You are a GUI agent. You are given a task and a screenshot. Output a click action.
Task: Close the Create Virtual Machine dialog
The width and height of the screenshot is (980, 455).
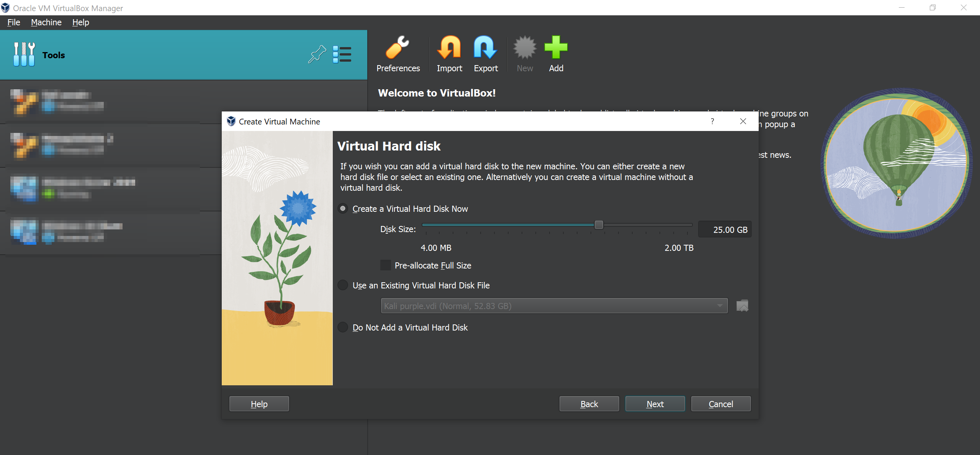point(743,121)
